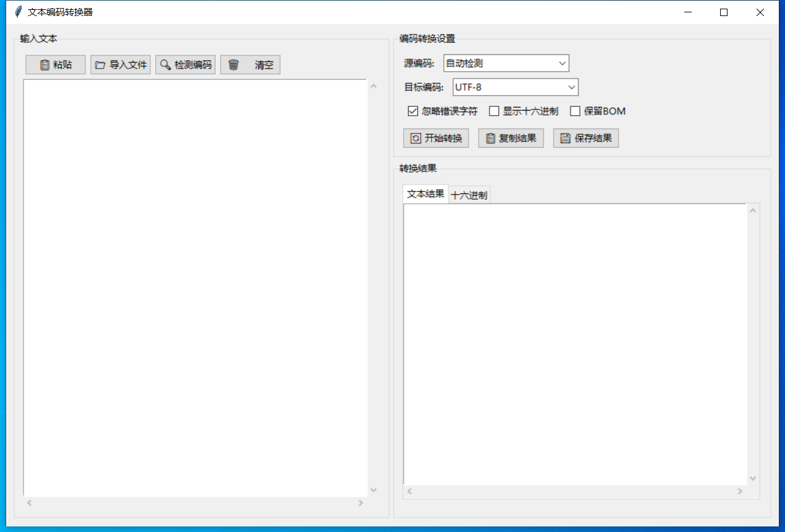Click the result area scroll-down arrow

pos(753,478)
